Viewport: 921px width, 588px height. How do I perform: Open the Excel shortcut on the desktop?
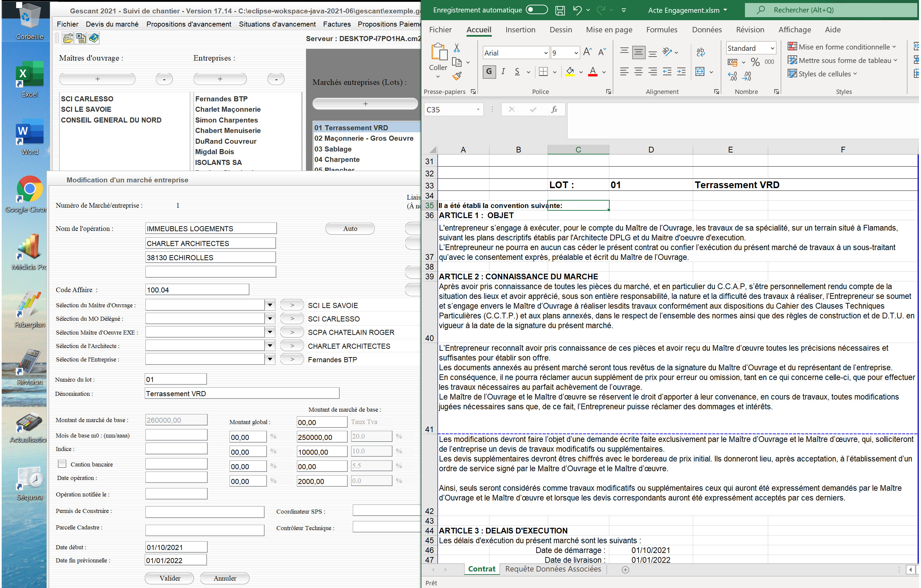point(29,79)
